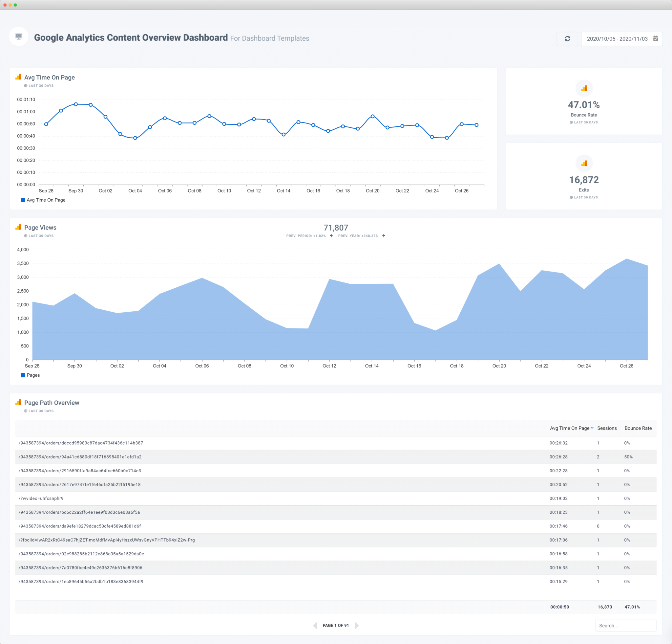Click analytics icon beside Page Path Overview

(x=18, y=402)
